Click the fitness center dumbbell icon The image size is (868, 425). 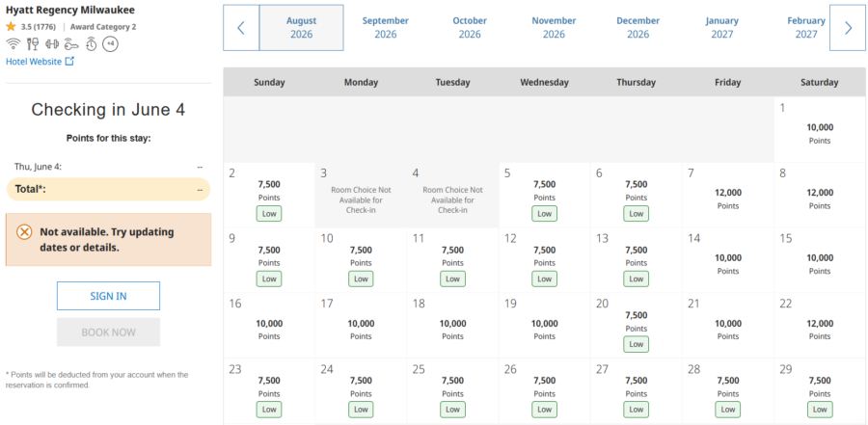(52, 43)
